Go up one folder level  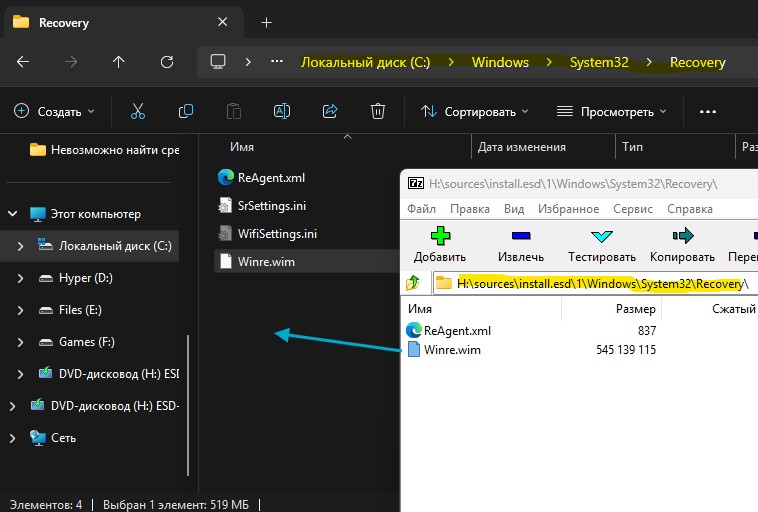tap(118, 62)
